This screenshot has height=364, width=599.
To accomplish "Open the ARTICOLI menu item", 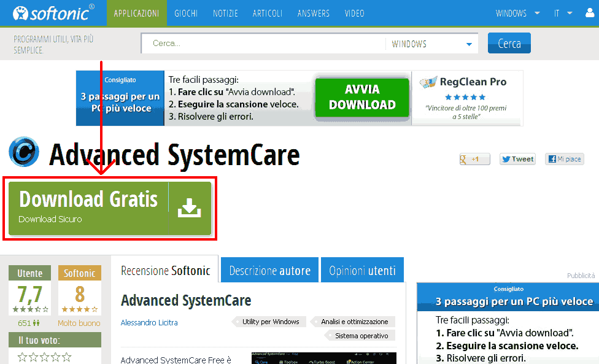I will coord(268,14).
